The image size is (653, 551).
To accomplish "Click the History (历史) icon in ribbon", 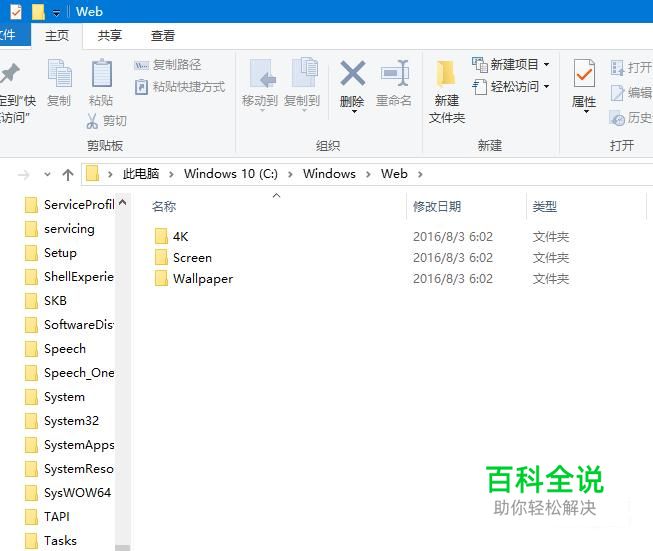I will pyautogui.click(x=617, y=118).
